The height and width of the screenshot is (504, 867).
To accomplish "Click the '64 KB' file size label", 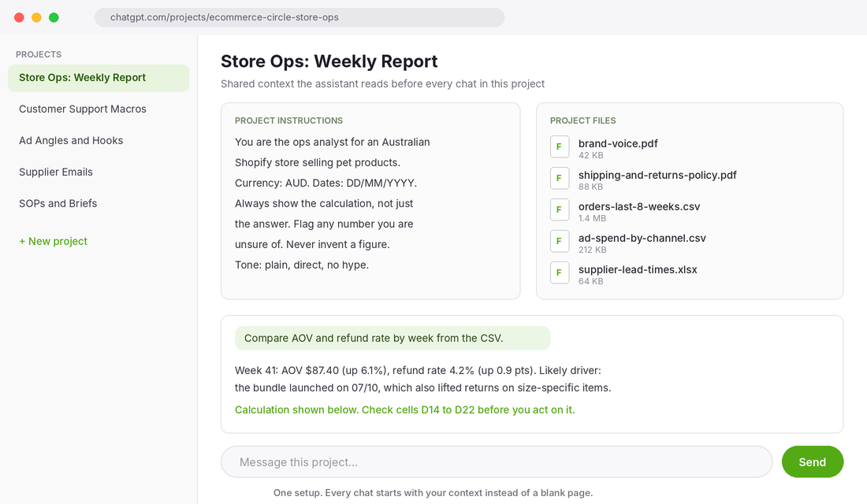I will (590, 281).
